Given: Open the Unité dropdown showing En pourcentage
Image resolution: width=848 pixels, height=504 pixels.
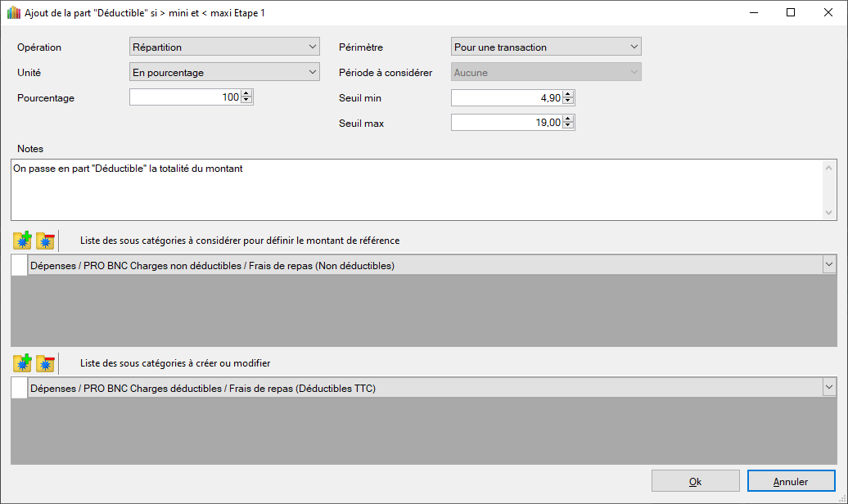Looking at the screenshot, I should (224, 73).
